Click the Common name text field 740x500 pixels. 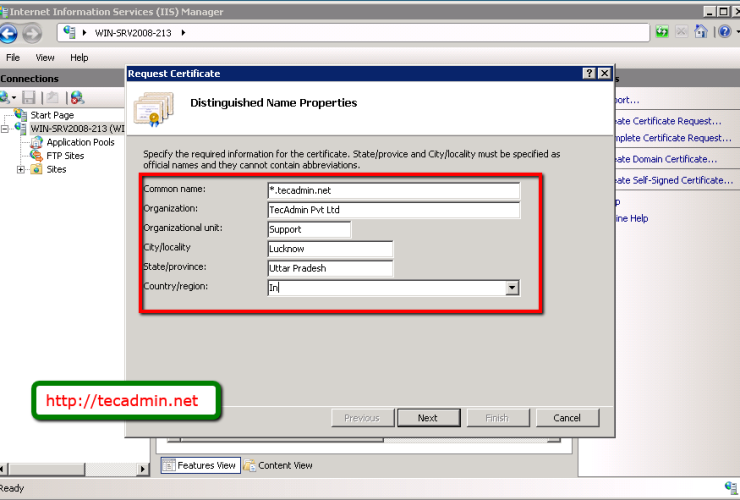click(x=394, y=190)
